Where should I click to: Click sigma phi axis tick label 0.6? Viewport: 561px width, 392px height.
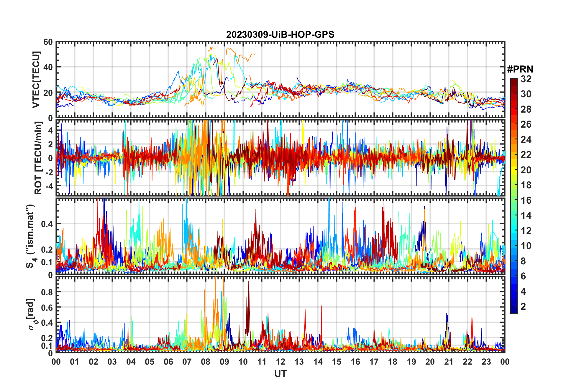(x=47, y=308)
